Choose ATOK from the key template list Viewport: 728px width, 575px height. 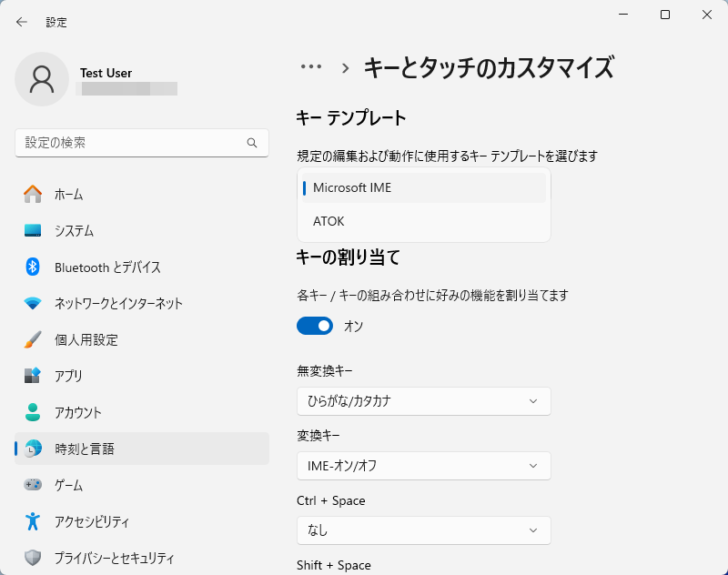click(x=423, y=221)
